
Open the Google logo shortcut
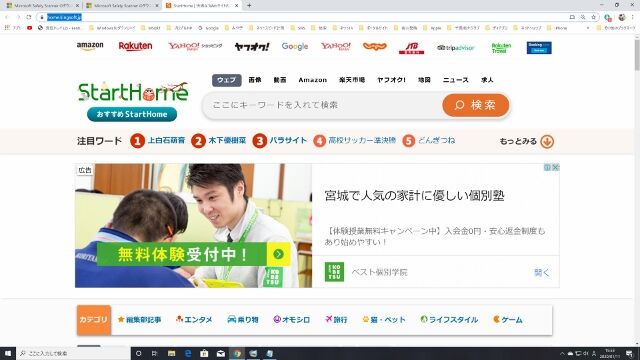coord(295,47)
